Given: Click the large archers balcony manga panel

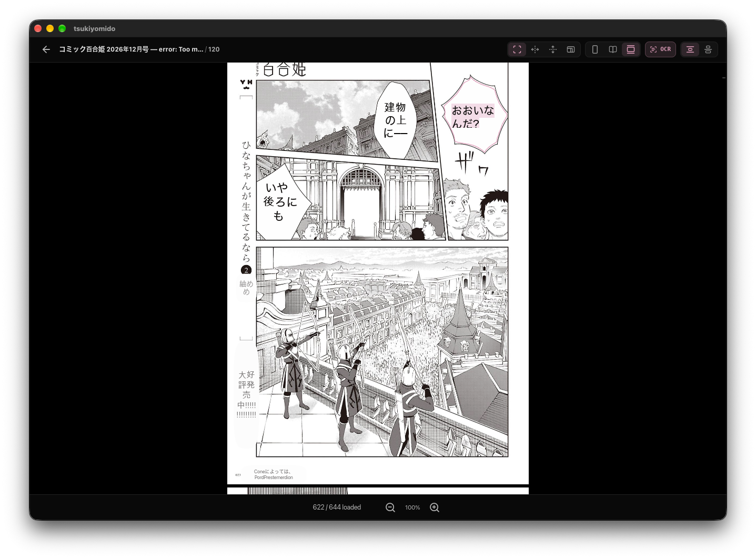Looking at the screenshot, I should 382,352.
